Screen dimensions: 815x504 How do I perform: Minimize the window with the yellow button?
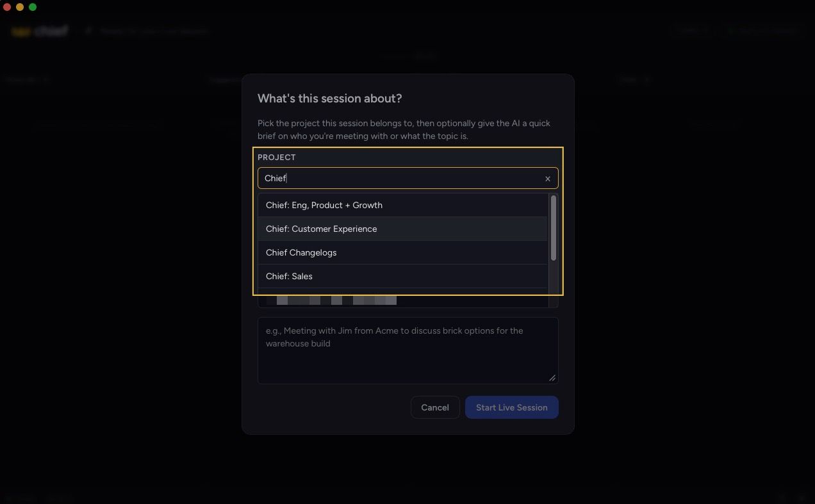20,7
